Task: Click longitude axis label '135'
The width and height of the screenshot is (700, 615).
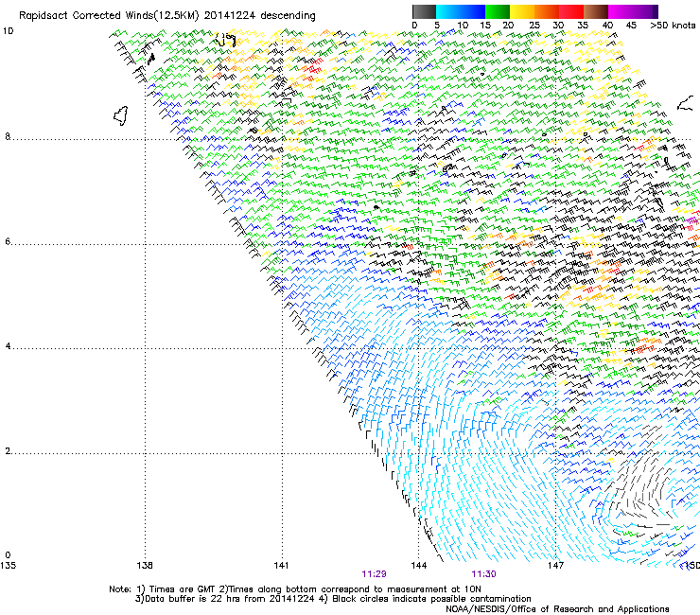Action: (x=8, y=566)
